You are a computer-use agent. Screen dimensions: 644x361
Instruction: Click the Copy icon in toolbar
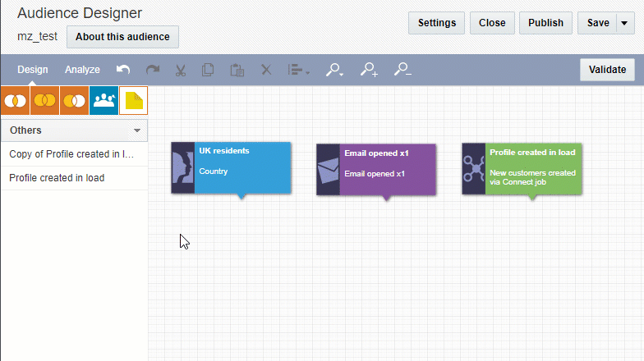[x=208, y=70]
